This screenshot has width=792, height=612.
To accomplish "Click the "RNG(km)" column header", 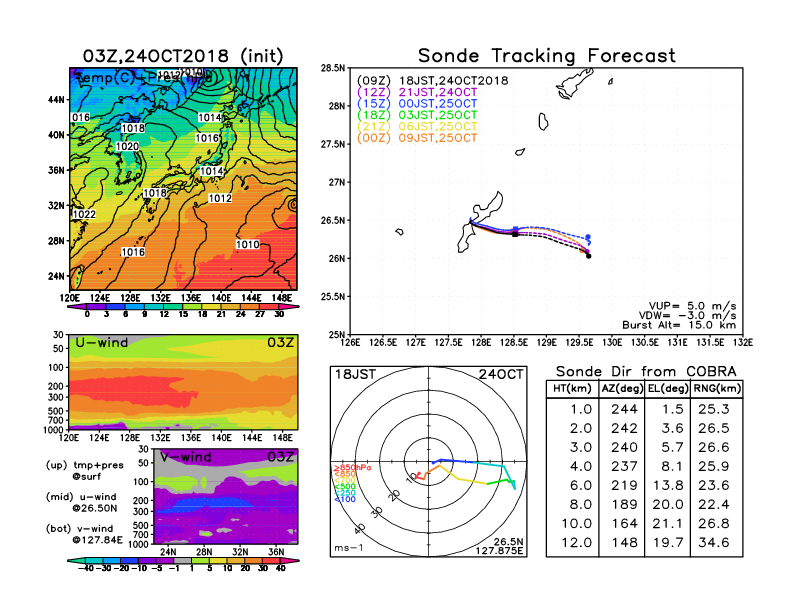I will coord(717,388).
